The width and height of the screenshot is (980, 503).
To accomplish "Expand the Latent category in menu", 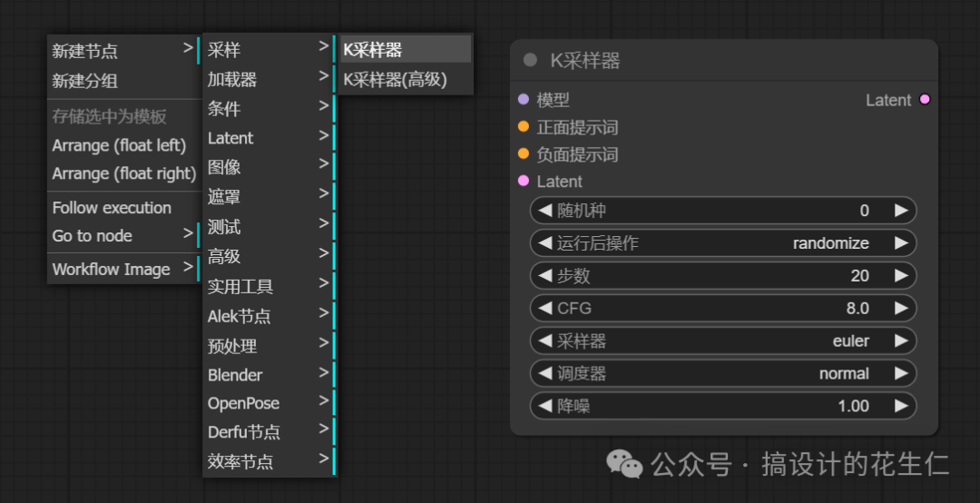I will [270, 138].
